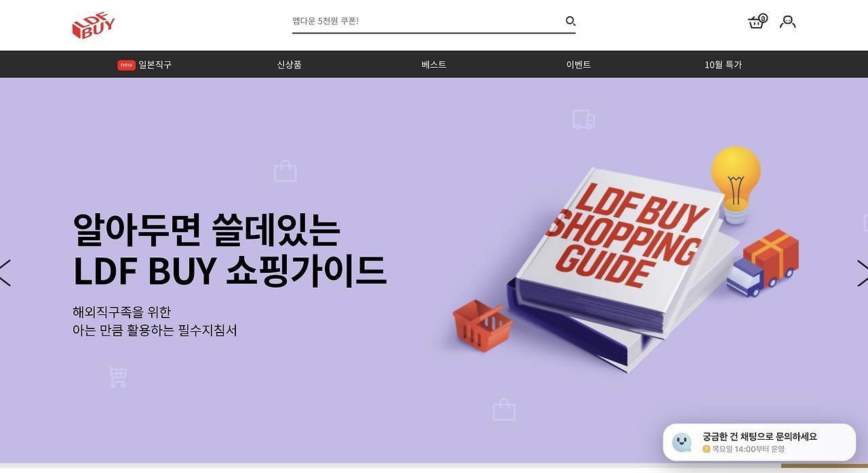Click the banner subtitle 해외직구족을 위한

coord(122,312)
